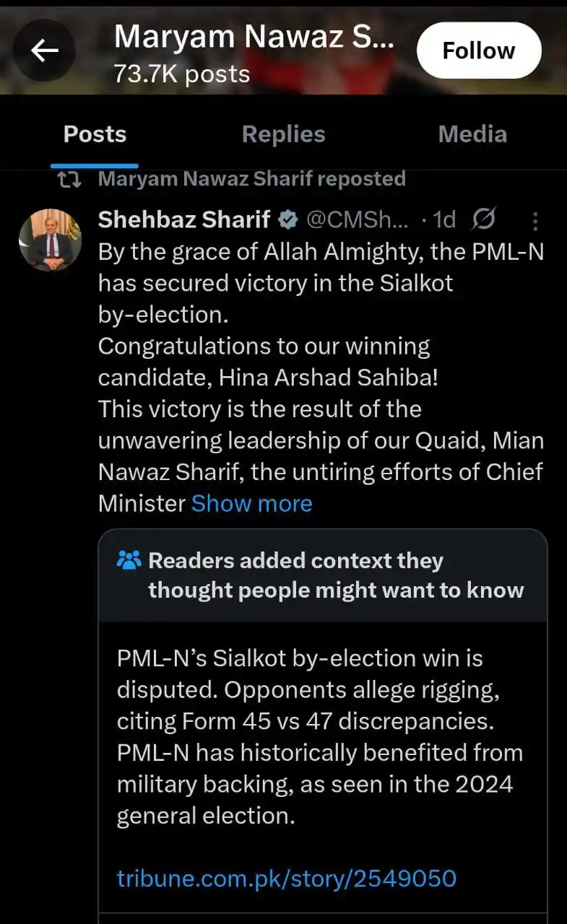This screenshot has width=567, height=924.
Task: Open Shehbaz Sharif's profile via name
Action: (x=184, y=219)
